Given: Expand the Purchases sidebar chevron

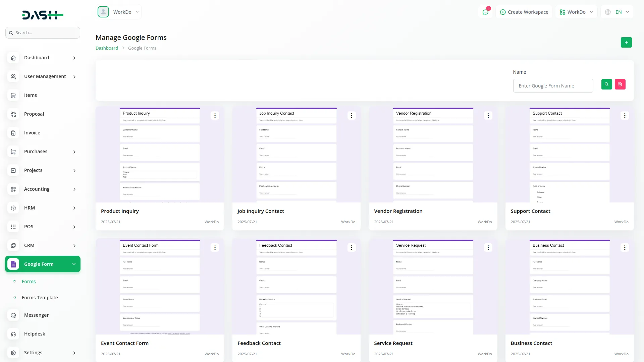Looking at the screenshot, I should click(x=74, y=152).
